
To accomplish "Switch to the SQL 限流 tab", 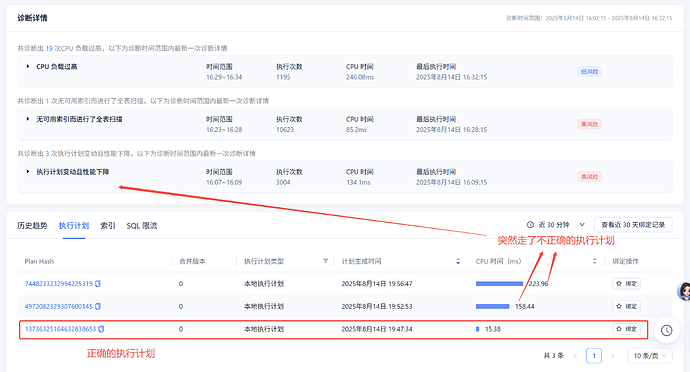I will tap(142, 226).
